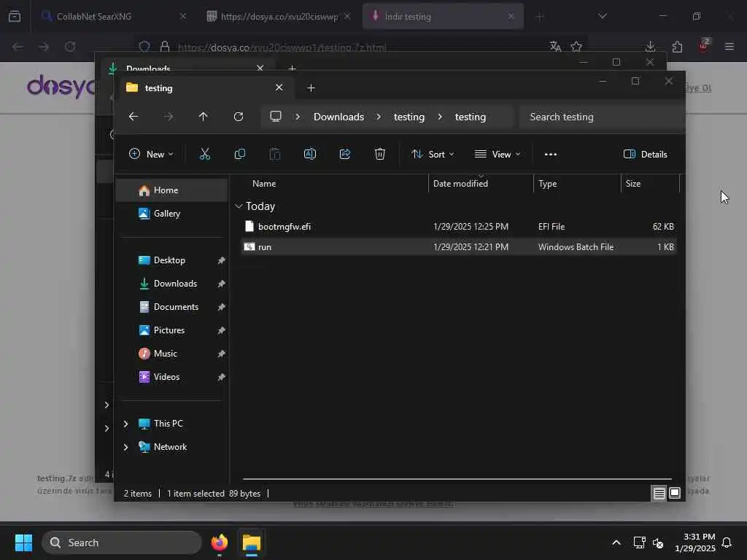Click the This PC monitor icon in address bar
Screen dimensions: 747x560
pyautogui.click(x=276, y=117)
